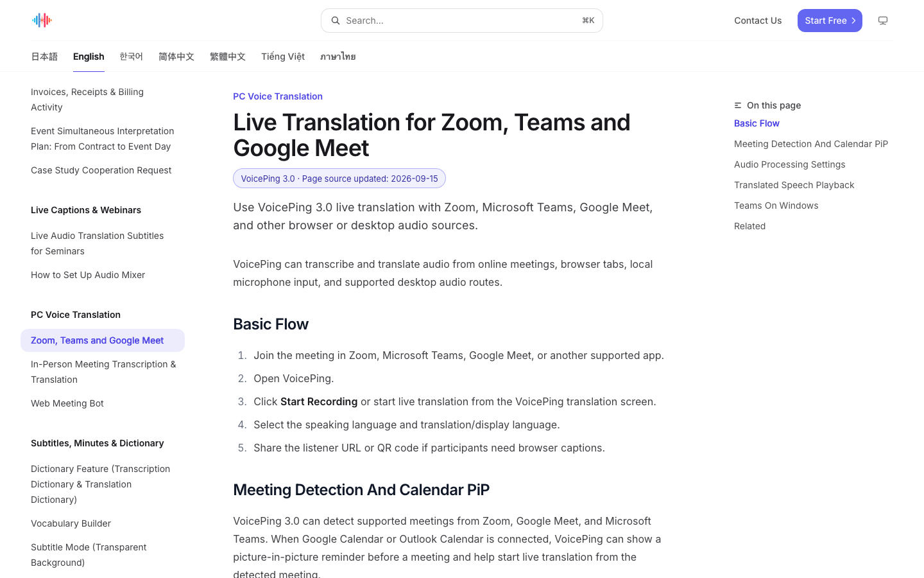Click the Meeting Detection And Calendar PiP heading

pyautogui.click(x=361, y=490)
